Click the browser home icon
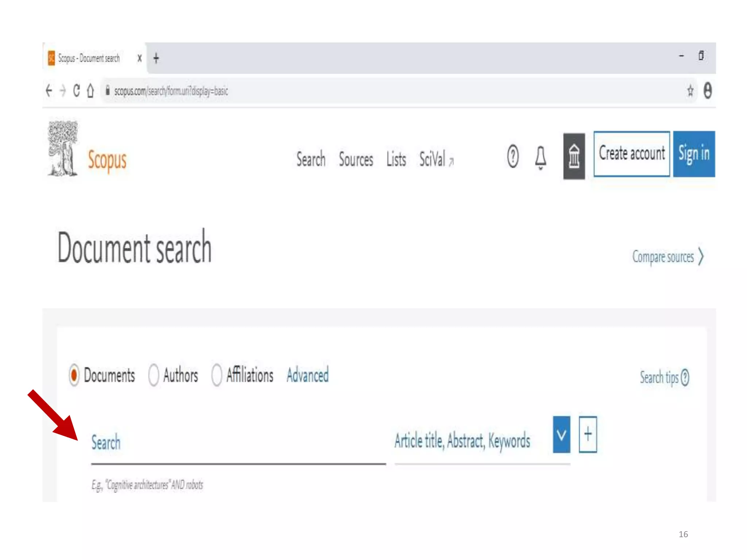 pos(90,90)
